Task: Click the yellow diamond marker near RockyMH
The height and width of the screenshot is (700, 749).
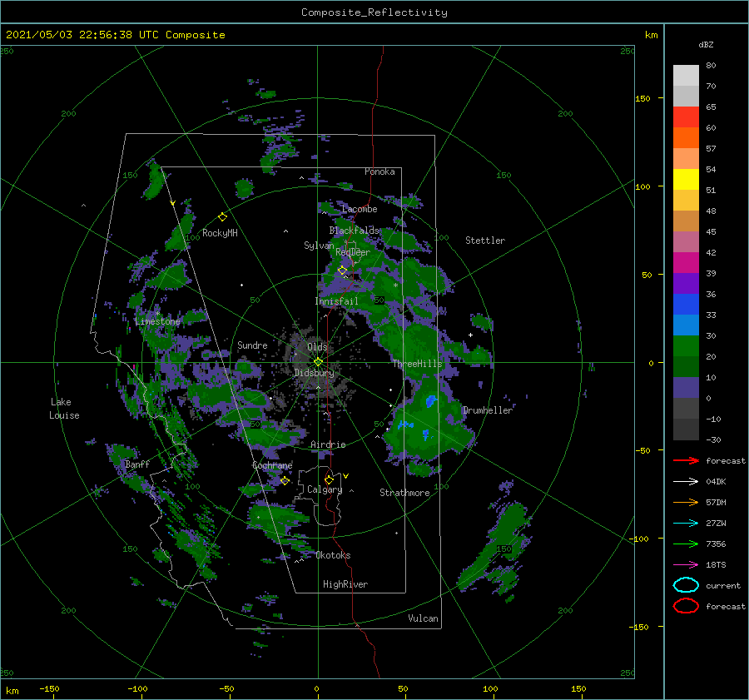Action: click(222, 217)
